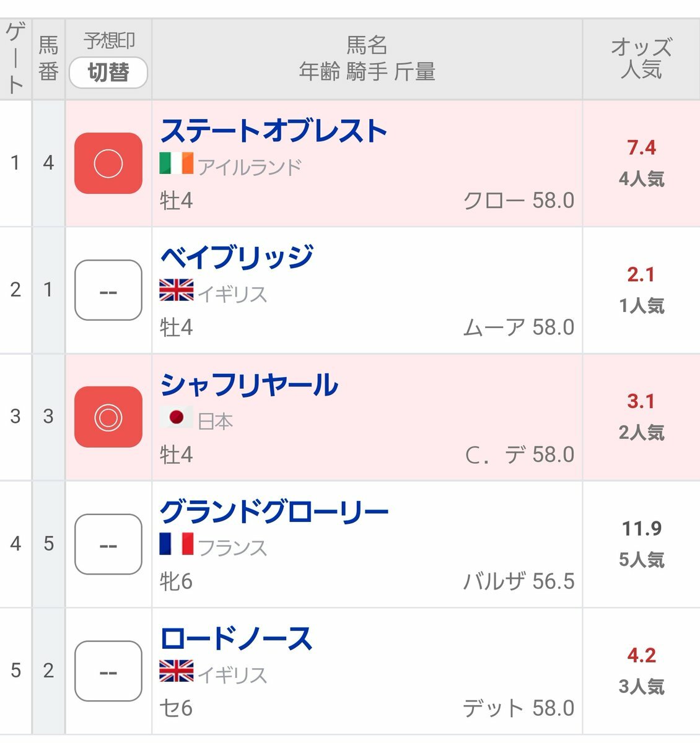Image resolution: width=700 pixels, height=743 pixels.
Task: Click the France flag icon
Action: (x=176, y=544)
